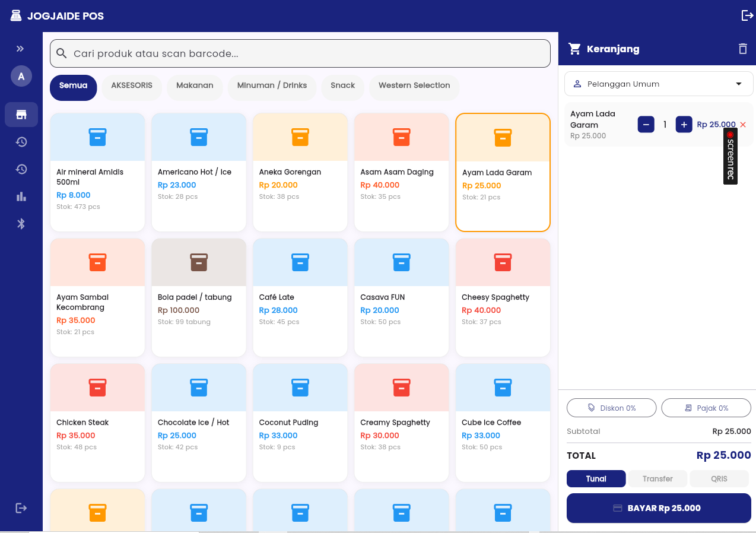This screenshot has width=756, height=533.
Task: Choose the QRIS payment method
Action: 719,478
